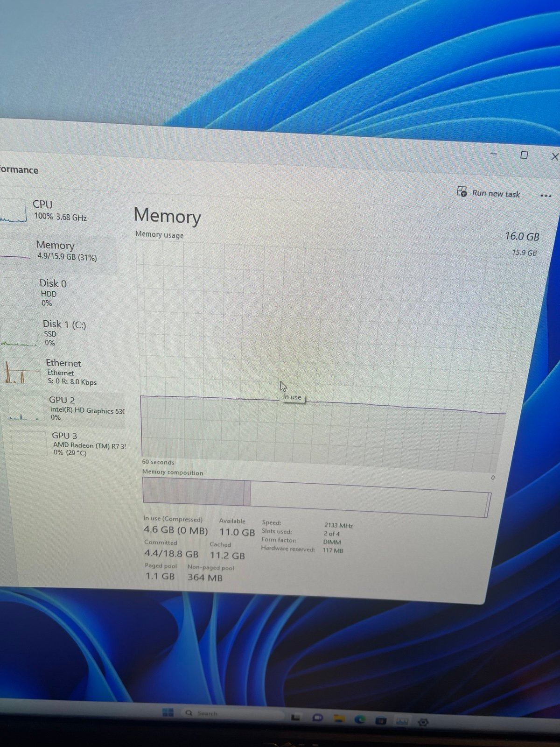The image size is (560, 747).
Task: Minimize the Task Manager window
Action: 494,153
